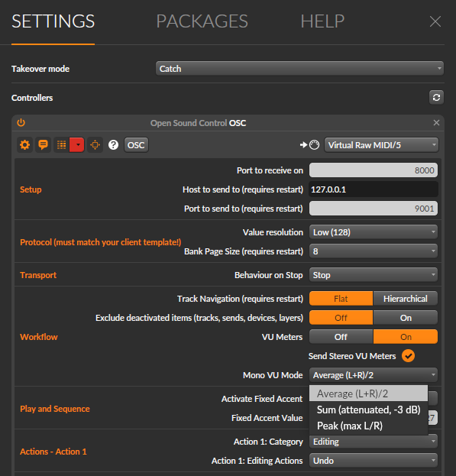
Task: Choose Average (L+R)/2 in the list
Action: [368, 393]
